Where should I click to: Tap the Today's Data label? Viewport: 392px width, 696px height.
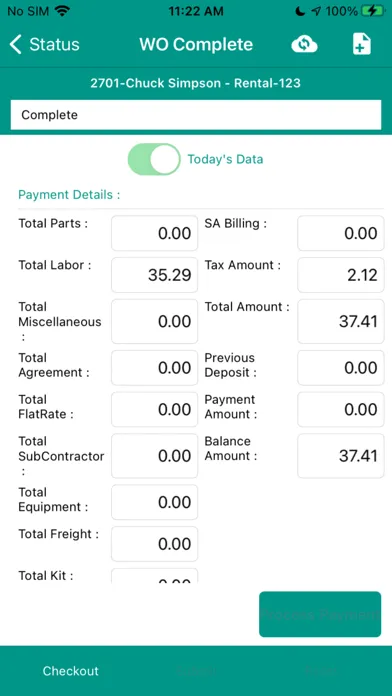point(226,159)
